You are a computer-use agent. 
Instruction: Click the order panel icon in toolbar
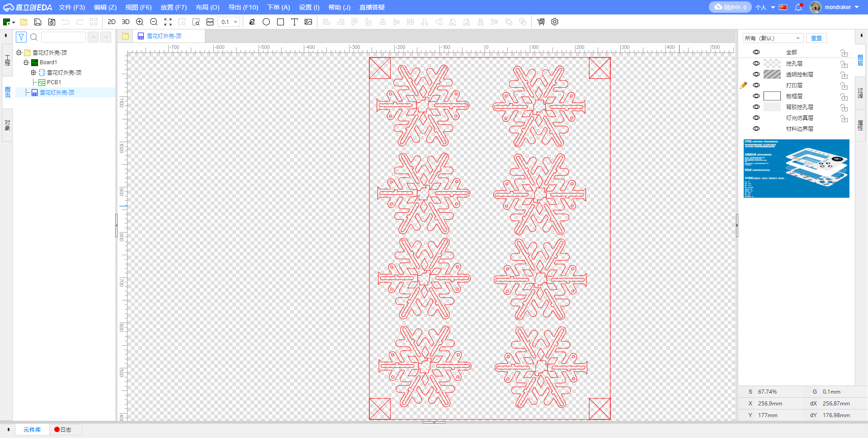(541, 22)
